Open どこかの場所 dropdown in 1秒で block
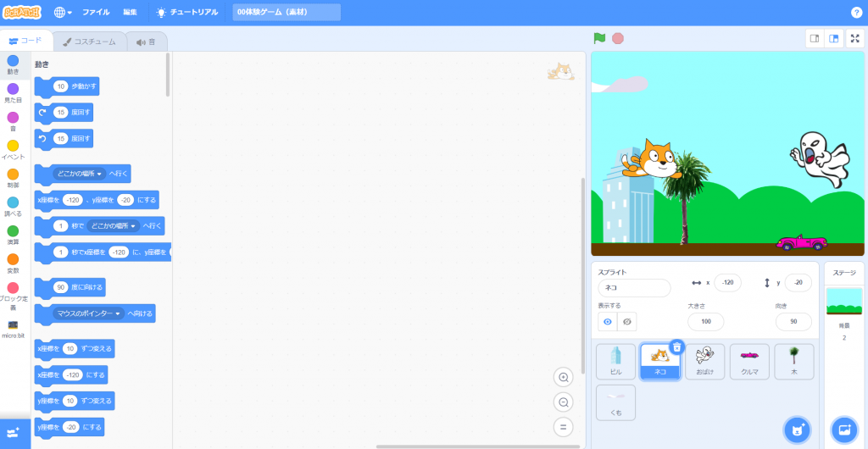 pos(114,225)
